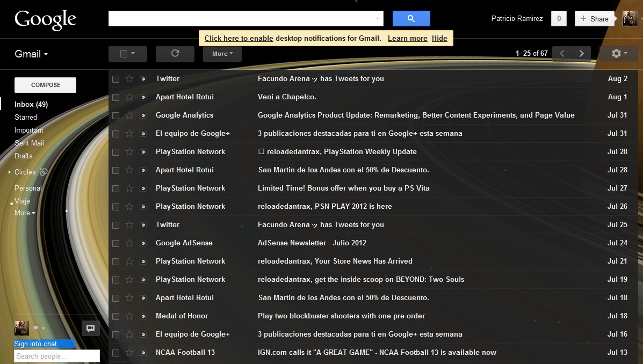
Task: Open the Personal label
Action: point(28,188)
